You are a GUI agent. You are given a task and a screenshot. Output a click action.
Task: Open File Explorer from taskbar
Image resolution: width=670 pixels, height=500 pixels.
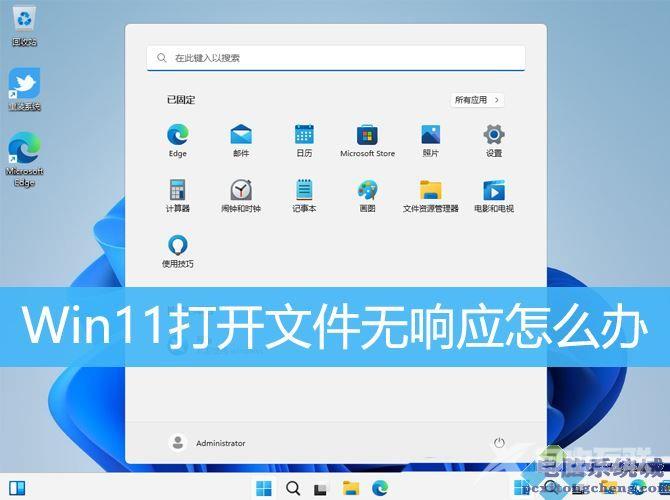point(351,488)
